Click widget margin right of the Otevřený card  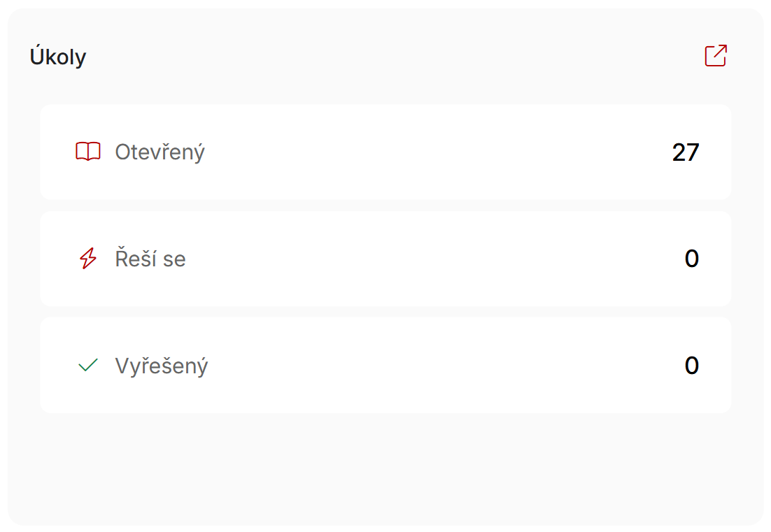(x=747, y=152)
